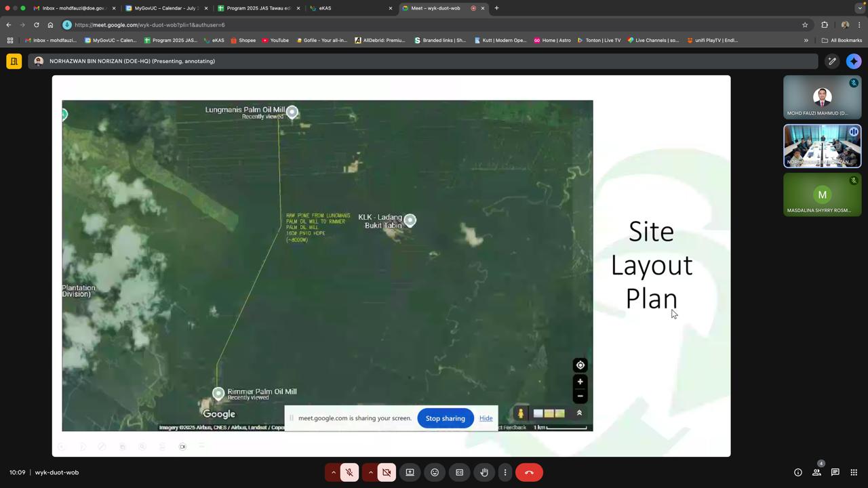Click the map imagery thumbnails strip
Viewport: 868px width, 488px height.
click(549, 413)
